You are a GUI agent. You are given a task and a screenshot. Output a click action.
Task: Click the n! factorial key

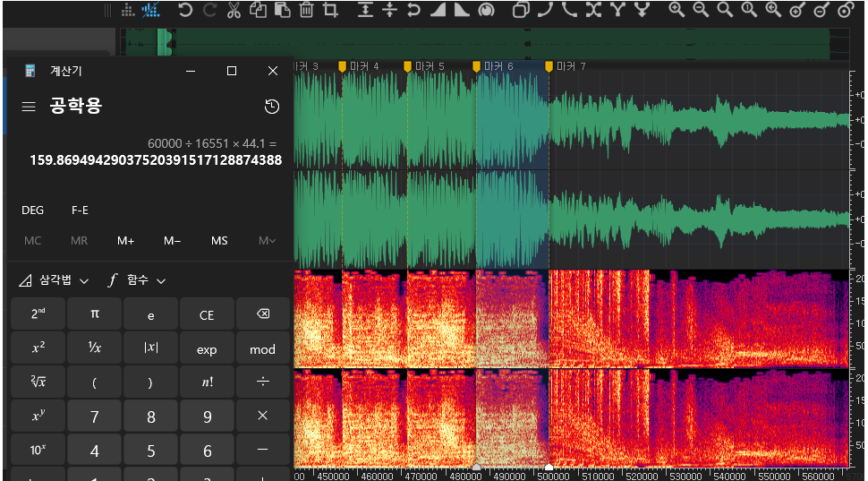coord(207,382)
